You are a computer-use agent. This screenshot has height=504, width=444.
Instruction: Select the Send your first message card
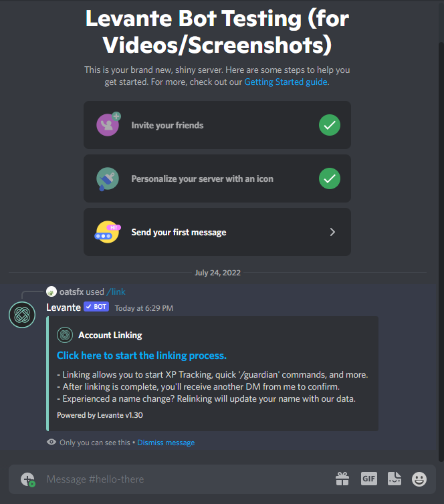coord(217,232)
